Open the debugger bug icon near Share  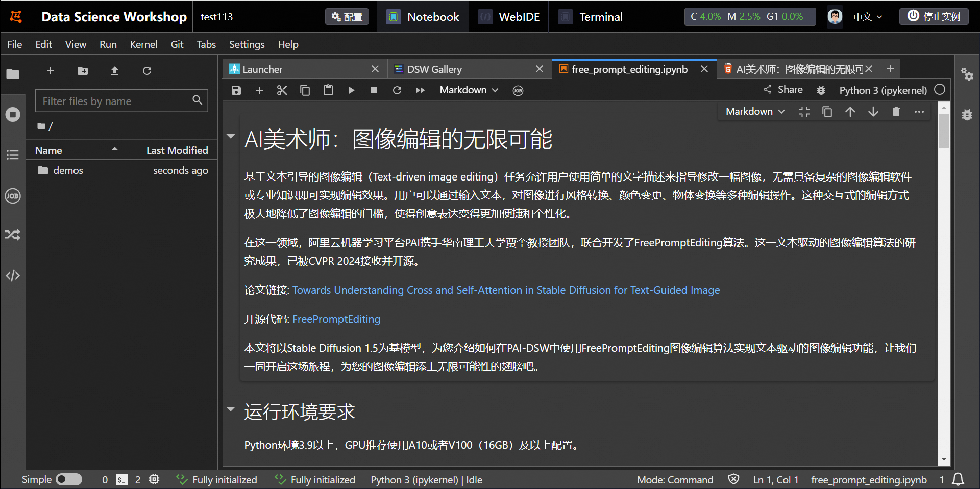pos(821,90)
